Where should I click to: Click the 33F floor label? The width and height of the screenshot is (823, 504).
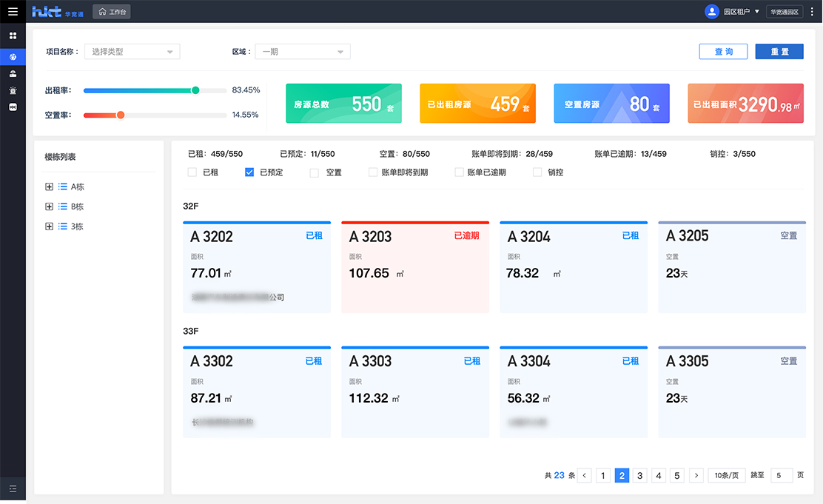point(190,332)
